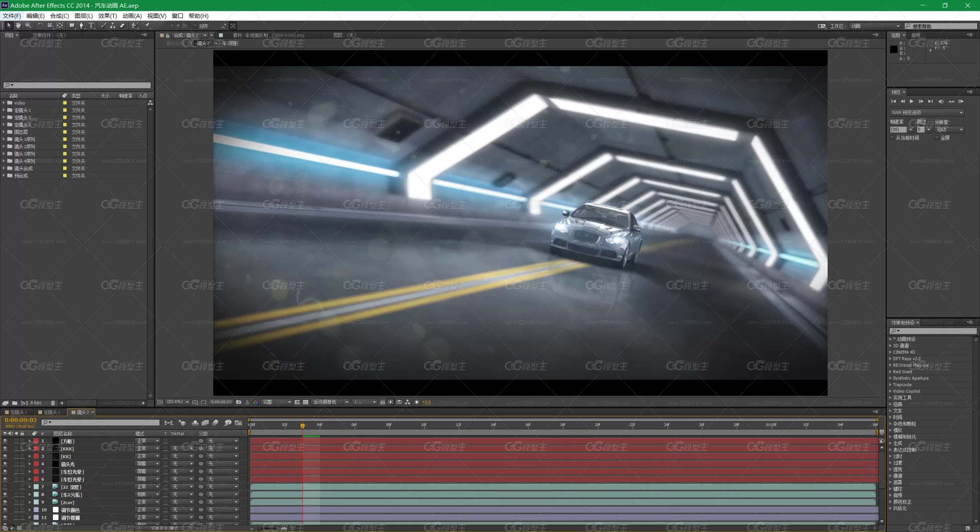Select the Pen tool
The width and height of the screenshot is (980, 532).
pyautogui.click(x=82, y=25)
